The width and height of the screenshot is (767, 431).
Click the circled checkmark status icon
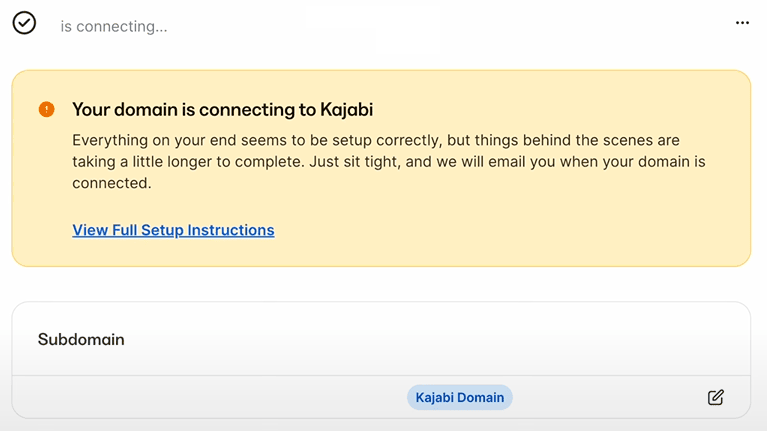[x=24, y=23]
